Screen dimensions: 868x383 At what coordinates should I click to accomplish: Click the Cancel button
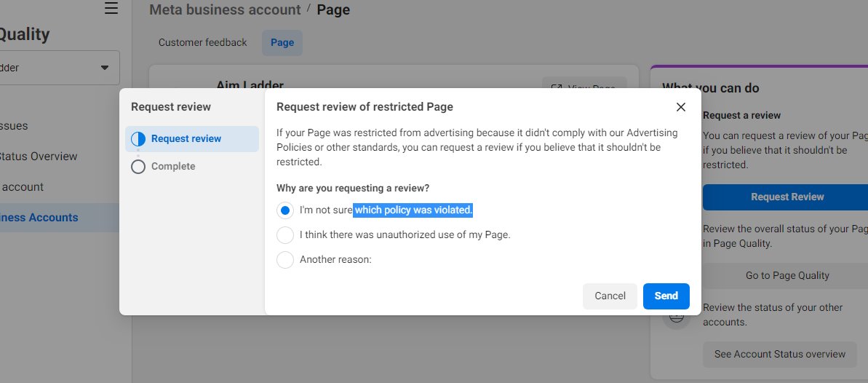[x=610, y=296]
